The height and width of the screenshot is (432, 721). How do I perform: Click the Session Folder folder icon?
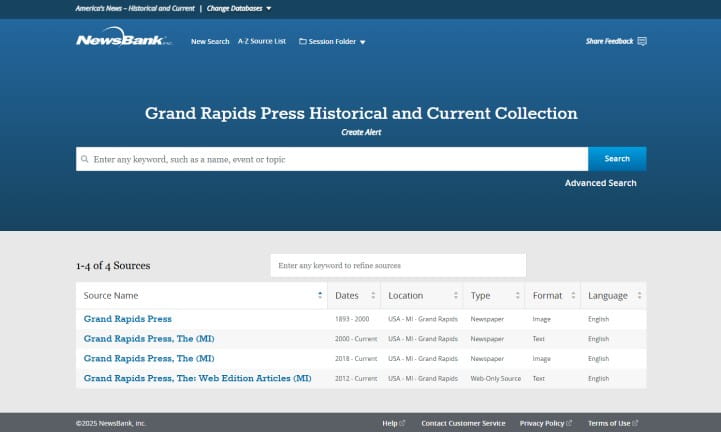coord(303,41)
